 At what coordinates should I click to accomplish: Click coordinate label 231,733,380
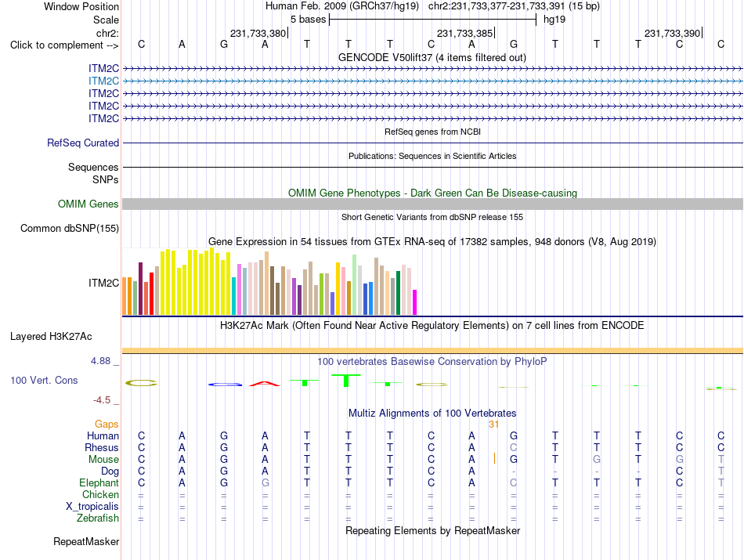(258, 33)
